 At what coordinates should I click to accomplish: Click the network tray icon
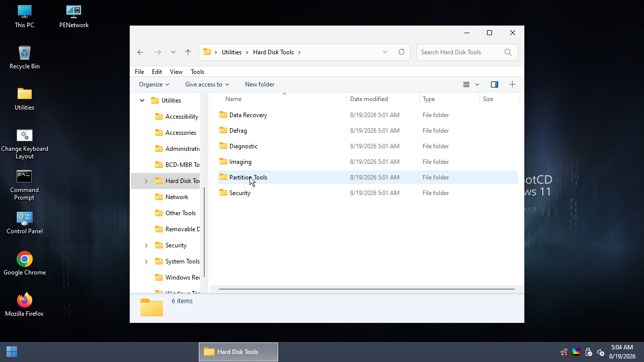pos(564,352)
